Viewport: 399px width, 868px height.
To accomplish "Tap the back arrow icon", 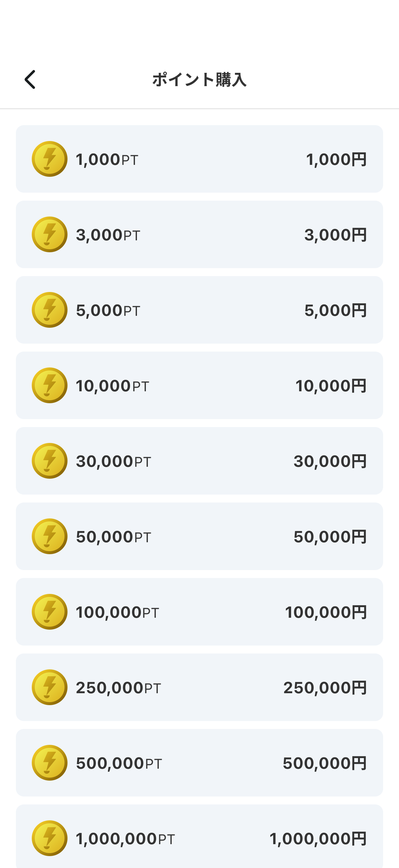I will [x=30, y=79].
